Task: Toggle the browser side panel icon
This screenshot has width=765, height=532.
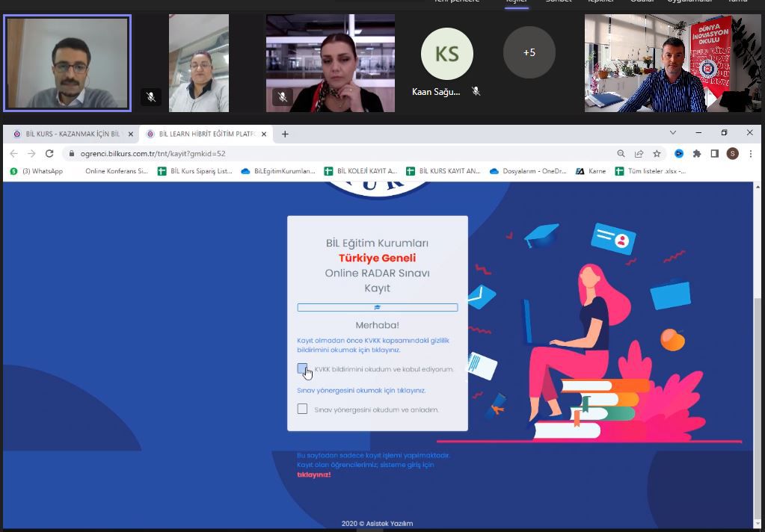Action: (x=715, y=154)
